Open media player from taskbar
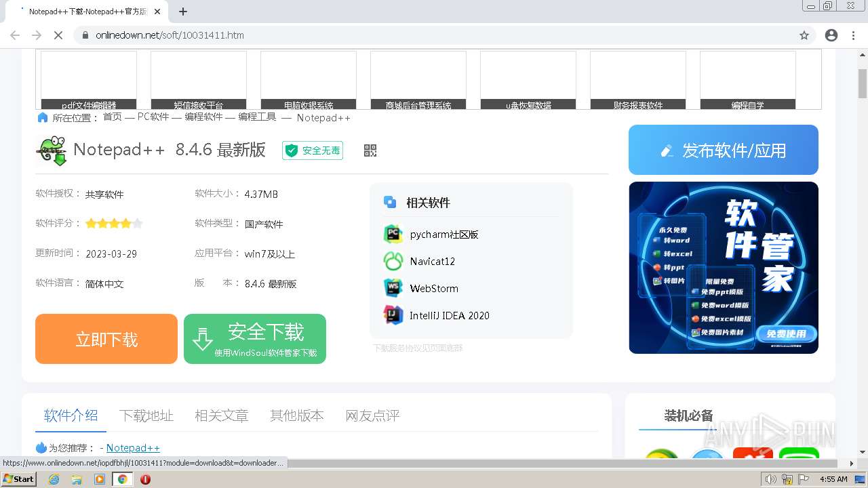The width and height of the screenshot is (868, 488). (x=100, y=479)
